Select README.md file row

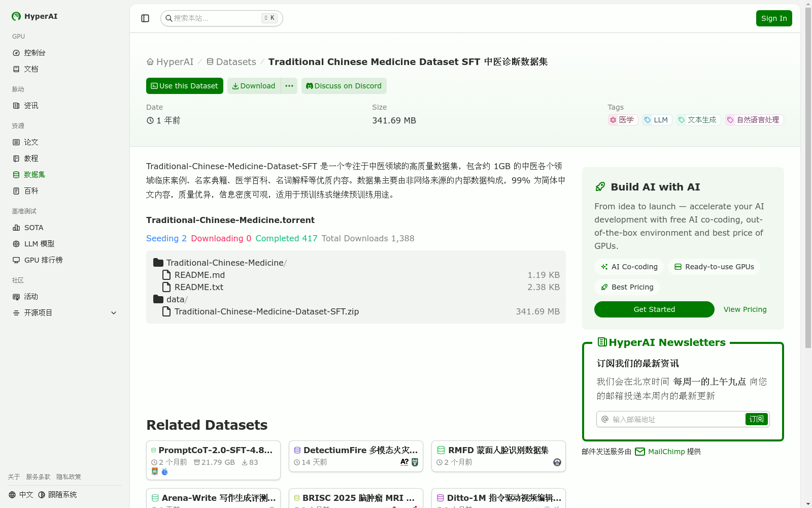[356, 275]
